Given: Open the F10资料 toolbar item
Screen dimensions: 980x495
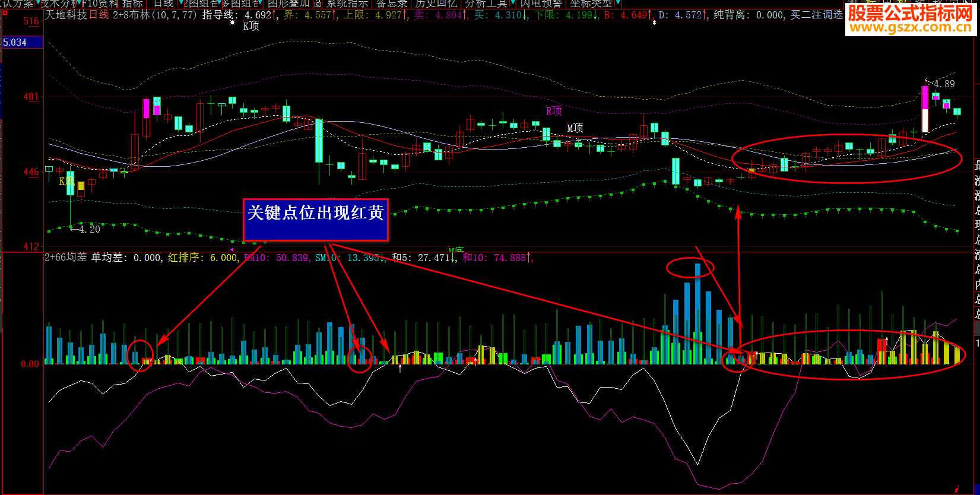Looking at the screenshot, I should click(x=100, y=3).
